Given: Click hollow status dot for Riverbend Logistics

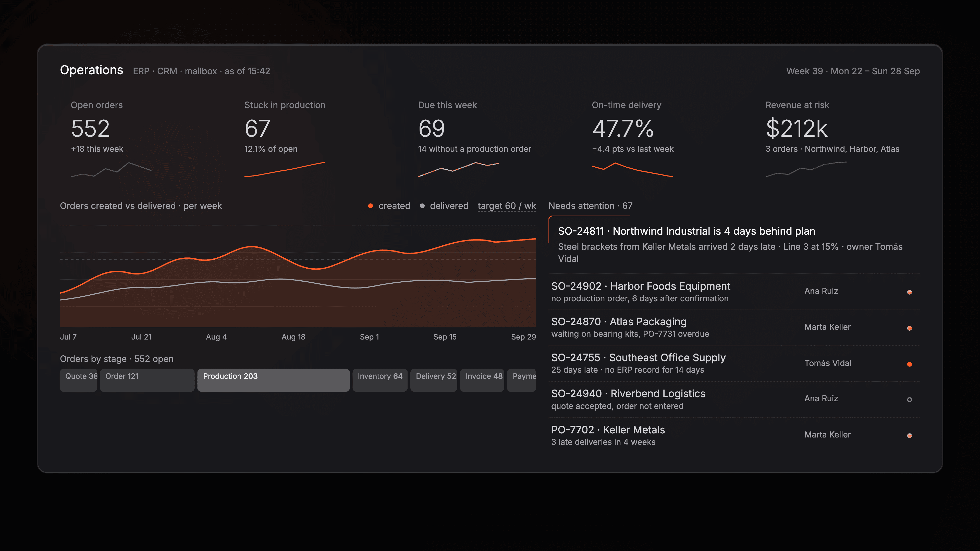Looking at the screenshot, I should 909,400.
